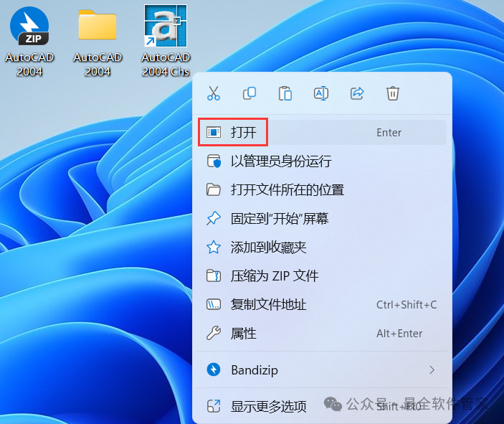504x424 pixels.
Task: Click the Paste clipboard icon
Action: (x=285, y=93)
